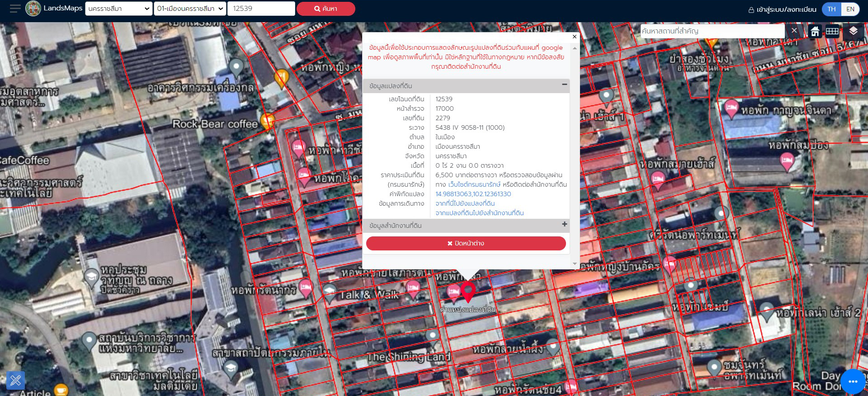Switch language to EN
This screenshot has width=868, height=396.
[x=850, y=9]
